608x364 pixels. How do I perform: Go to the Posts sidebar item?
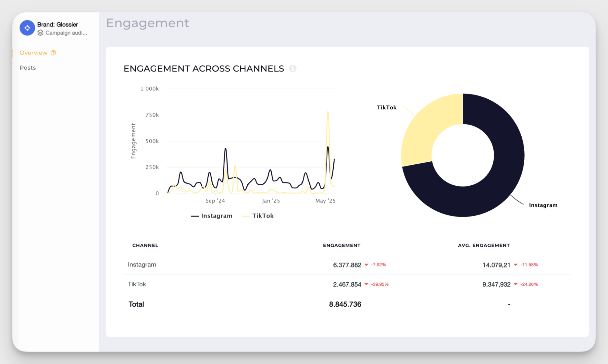point(28,68)
